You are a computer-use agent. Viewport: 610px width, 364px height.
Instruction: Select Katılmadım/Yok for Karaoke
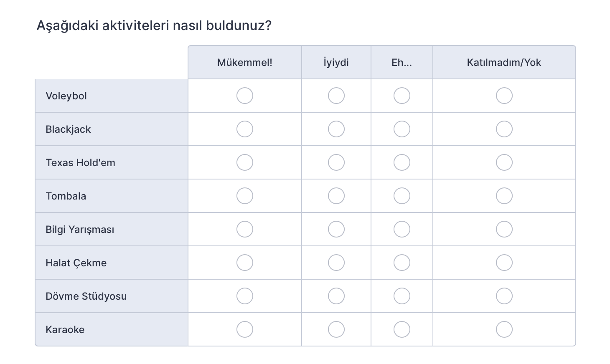pyautogui.click(x=504, y=329)
